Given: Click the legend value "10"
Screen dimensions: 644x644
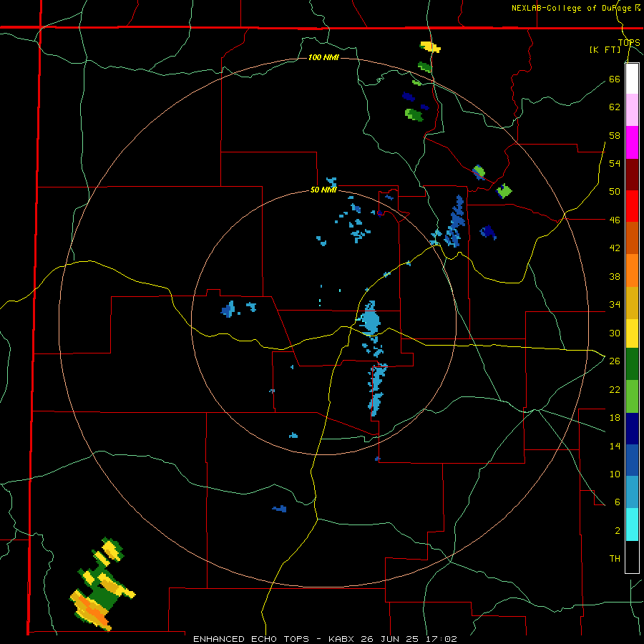Looking at the screenshot, I should (615, 474).
